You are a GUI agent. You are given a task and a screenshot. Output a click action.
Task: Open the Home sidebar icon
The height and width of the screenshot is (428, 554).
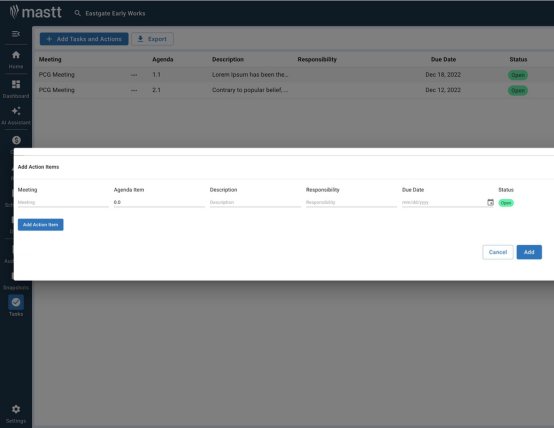[x=16, y=55]
